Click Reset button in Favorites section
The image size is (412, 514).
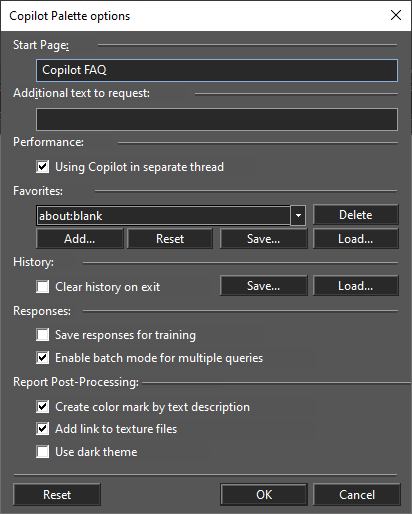click(170, 239)
